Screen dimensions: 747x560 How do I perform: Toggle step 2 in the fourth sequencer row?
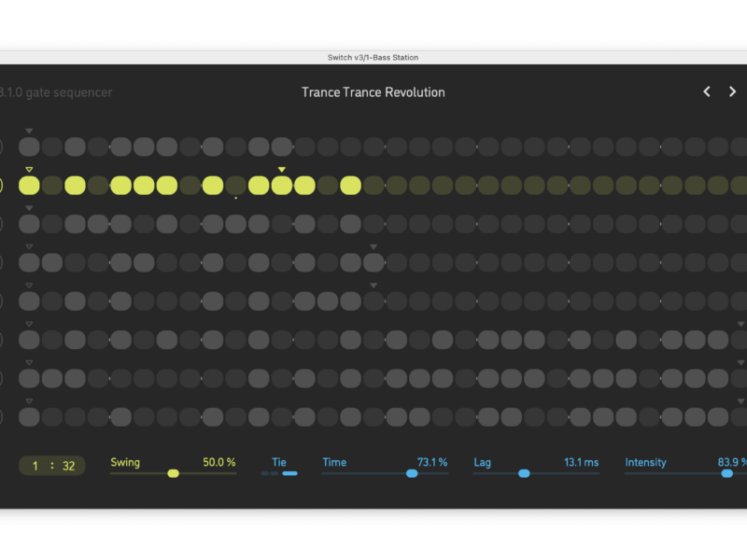pos(52,262)
